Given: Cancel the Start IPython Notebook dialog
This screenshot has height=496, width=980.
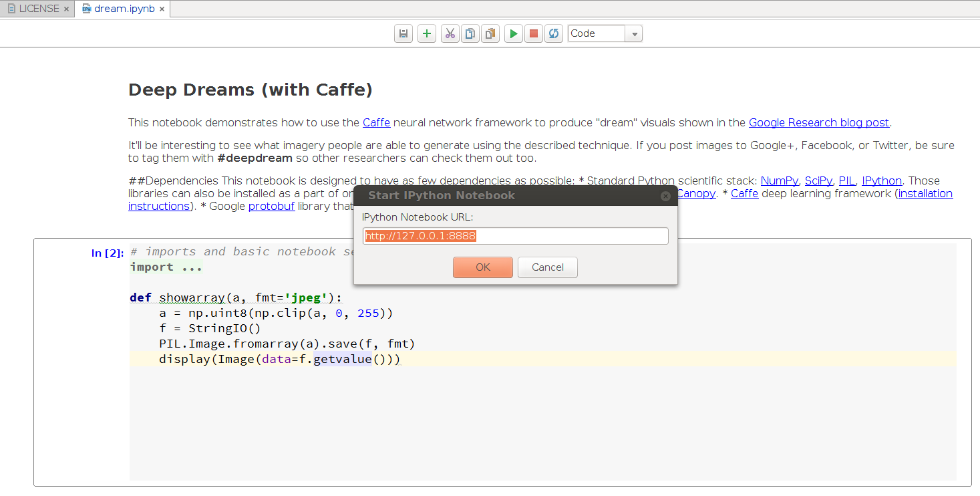Looking at the screenshot, I should (x=547, y=267).
